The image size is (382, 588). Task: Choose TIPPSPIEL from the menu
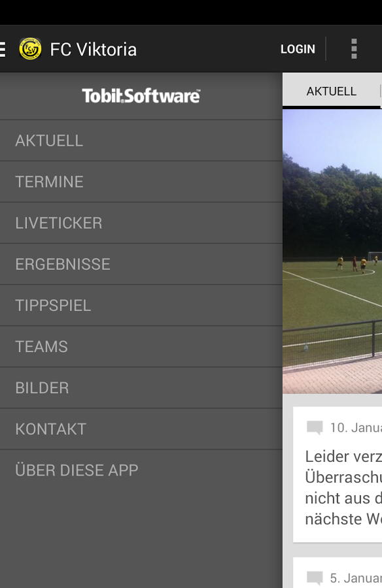click(x=141, y=306)
